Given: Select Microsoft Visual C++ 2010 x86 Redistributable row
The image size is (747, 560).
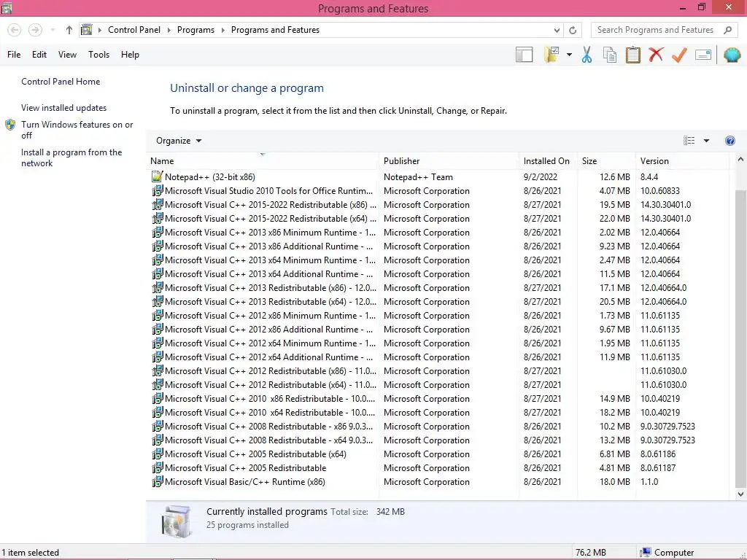Looking at the screenshot, I should [x=438, y=399].
